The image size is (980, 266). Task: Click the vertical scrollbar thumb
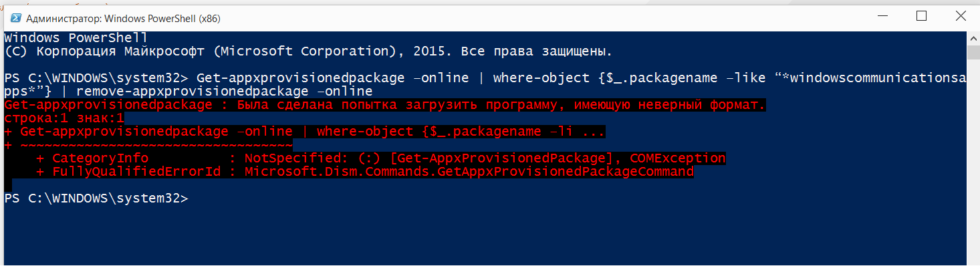973,53
